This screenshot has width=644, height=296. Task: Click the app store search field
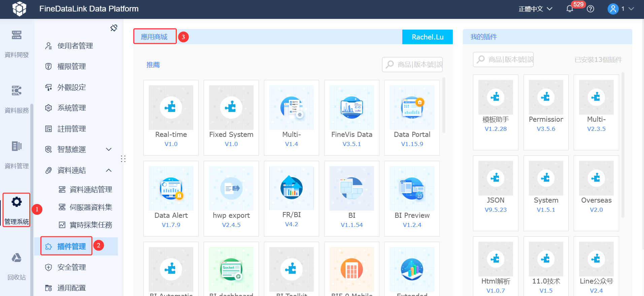tap(412, 64)
